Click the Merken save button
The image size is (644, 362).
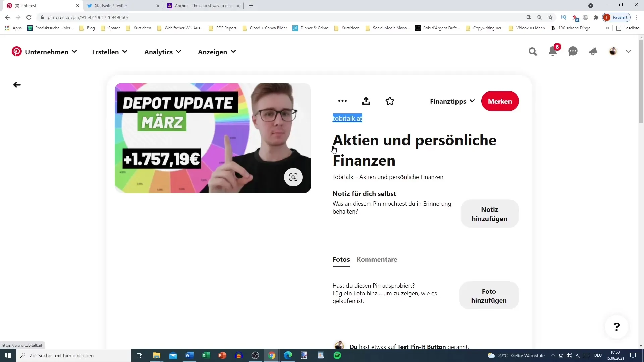click(500, 101)
